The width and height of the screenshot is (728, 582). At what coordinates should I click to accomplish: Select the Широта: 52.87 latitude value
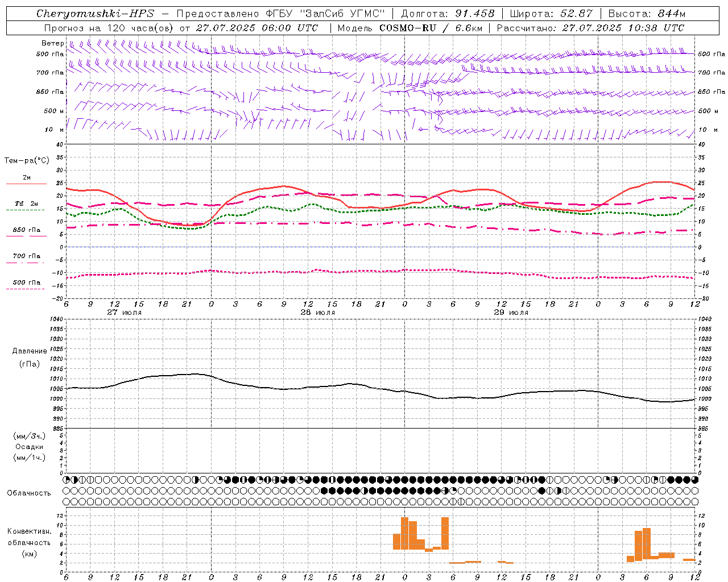click(551, 14)
